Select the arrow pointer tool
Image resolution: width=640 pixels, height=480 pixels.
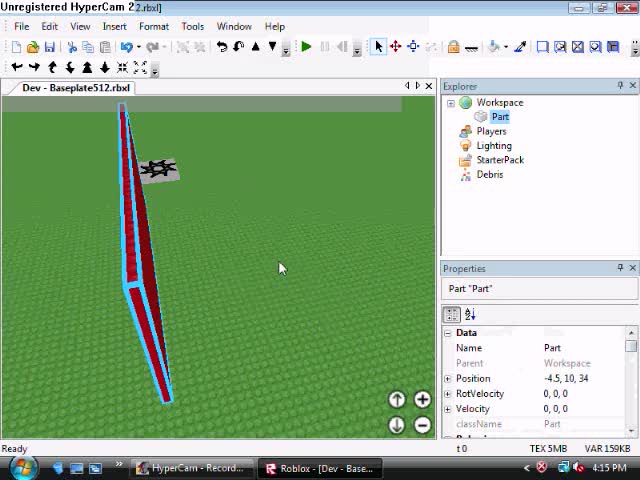pyautogui.click(x=378, y=47)
